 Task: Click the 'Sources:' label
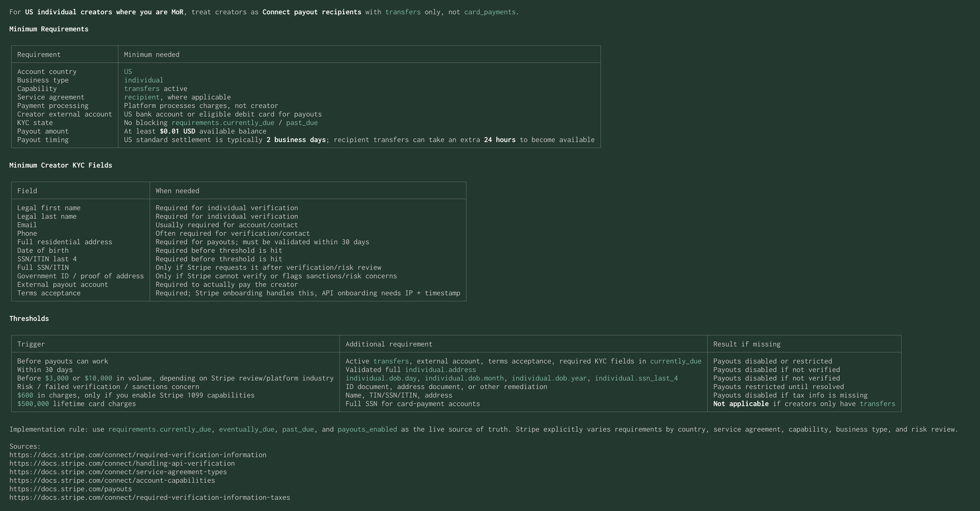tap(25, 446)
